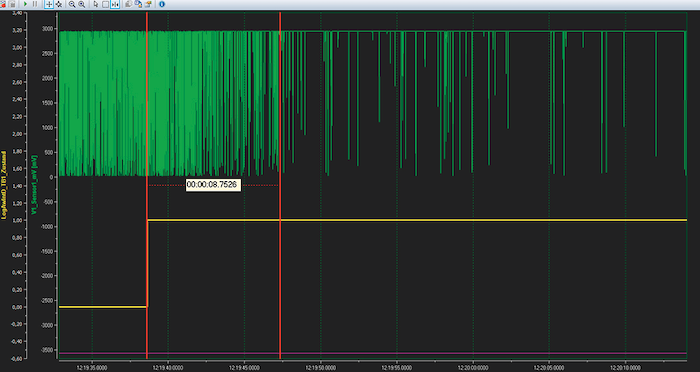Toggle the measurement cursors tool

115,4
